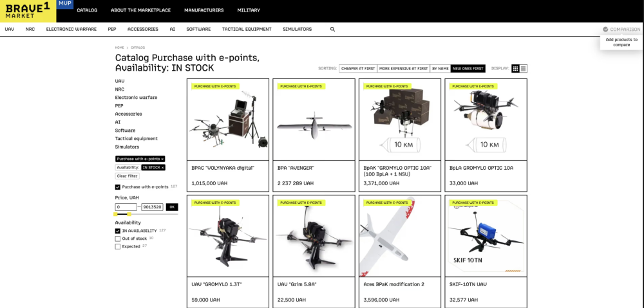Uncheck the 'Purchase with e-points' checkbox
Image resolution: width=644 pixels, height=308 pixels.
(x=118, y=187)
